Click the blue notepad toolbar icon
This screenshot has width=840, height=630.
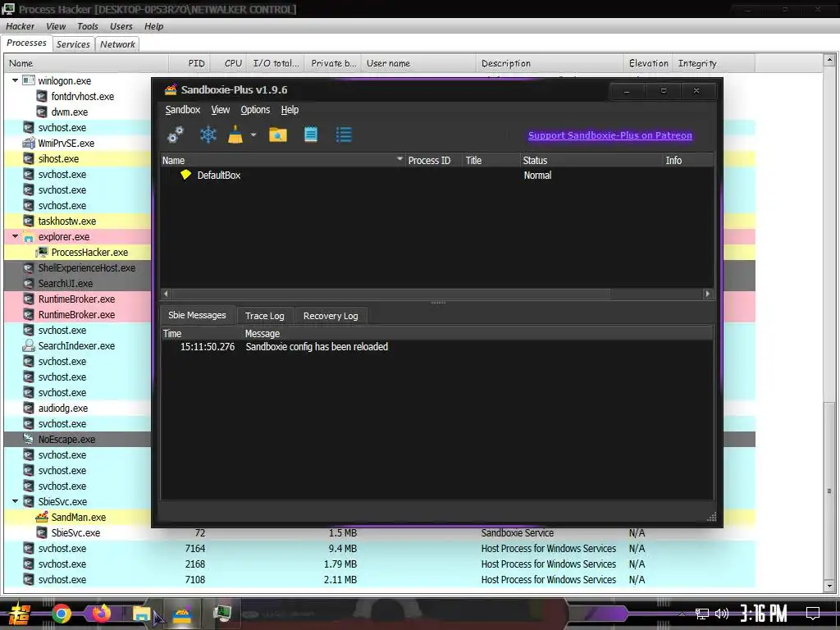click(x=311, y=135)
